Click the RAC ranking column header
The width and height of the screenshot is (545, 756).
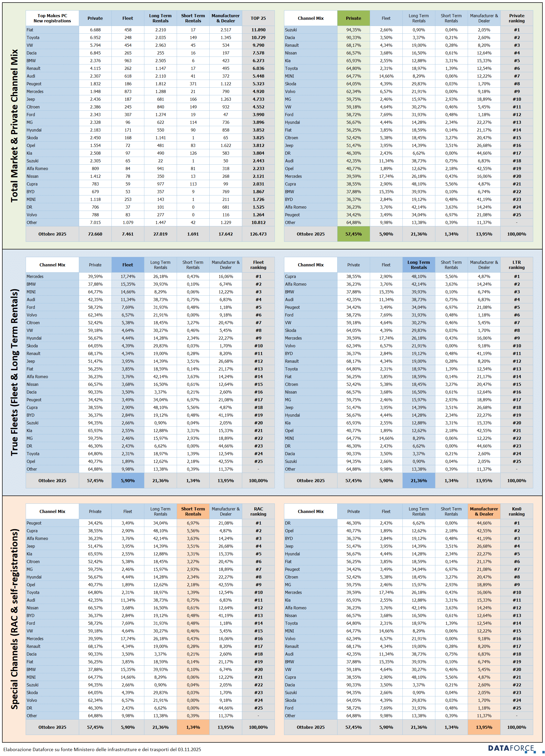pyautogui.click(x=258, y=511)
